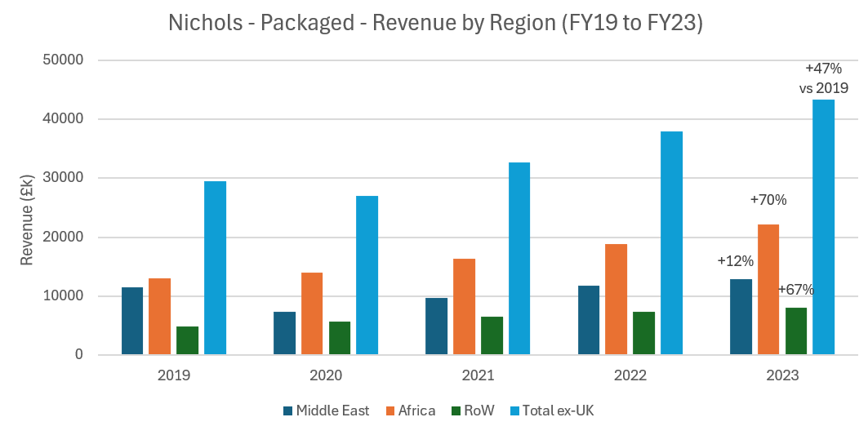Screen dimensions: 868x435
Task: Click the 50000 value axis label
Action: click(63, 60)
